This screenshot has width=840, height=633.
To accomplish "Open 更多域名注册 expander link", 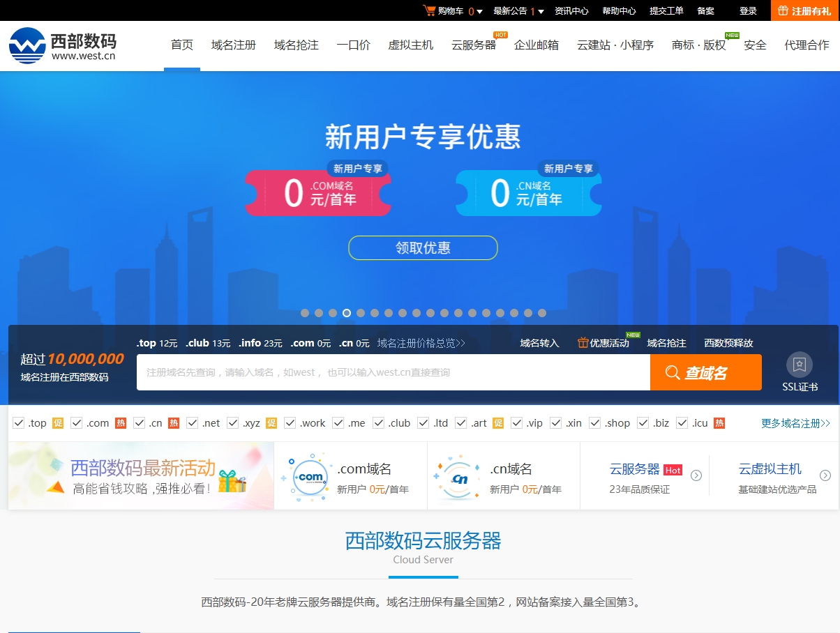I will tap(795, 423).
